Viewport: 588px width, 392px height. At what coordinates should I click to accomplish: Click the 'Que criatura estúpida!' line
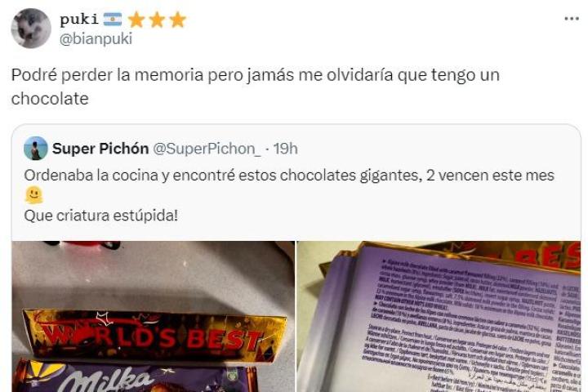(x=101, y=216)
